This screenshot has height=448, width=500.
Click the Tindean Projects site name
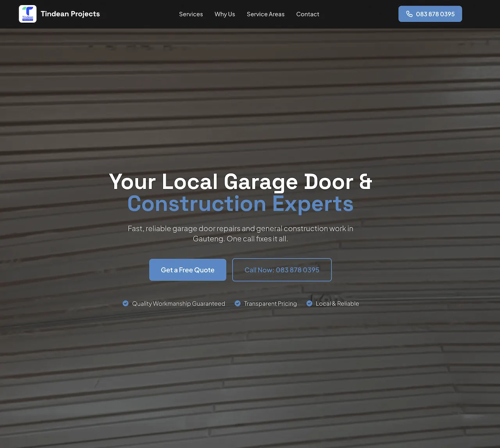(x=70, y=14)
